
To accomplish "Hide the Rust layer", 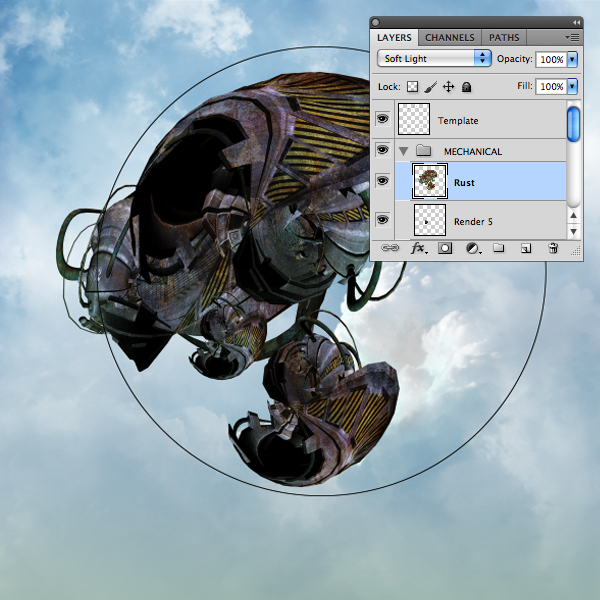I will tap(382, 180).
